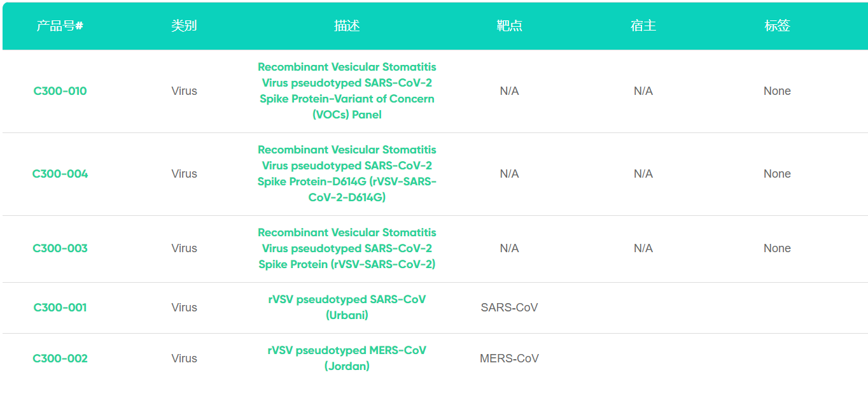Open the rVSV-SARS-CoV-2 Spike Protein description
This screenshot has height=398, width=868.
point(347,248)
